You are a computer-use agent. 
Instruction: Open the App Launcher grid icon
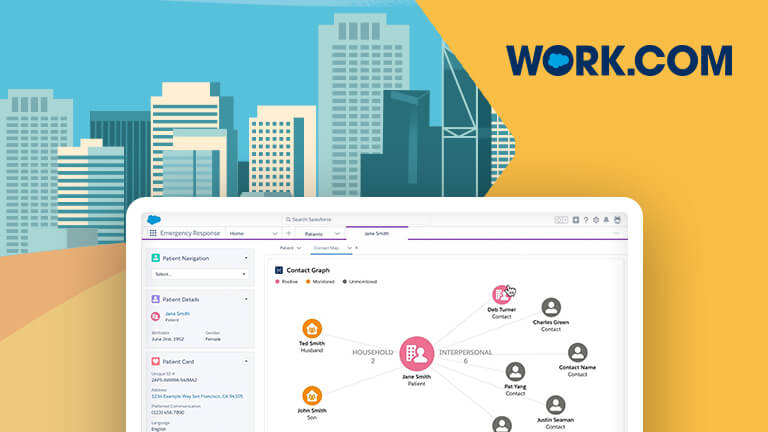[x=153, y=233]
